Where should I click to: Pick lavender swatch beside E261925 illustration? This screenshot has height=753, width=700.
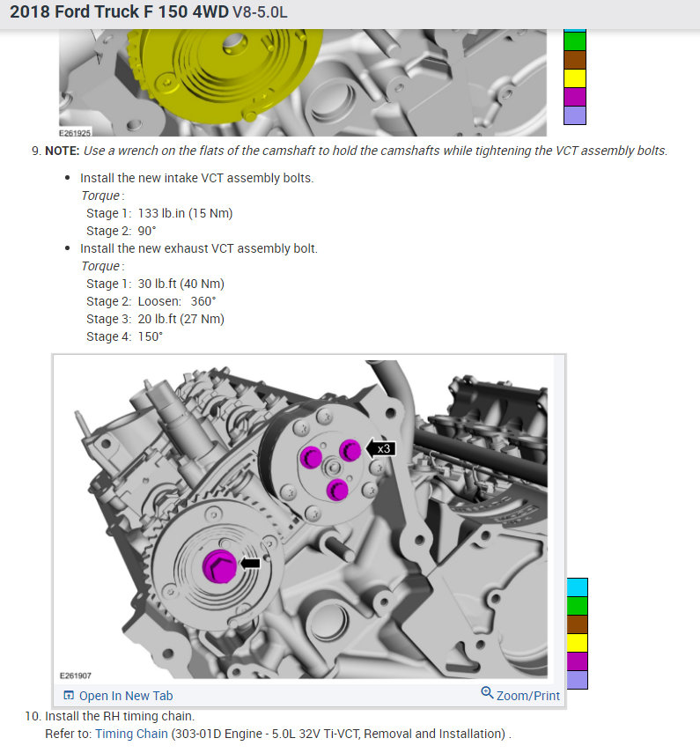pyautogui.click(x=575, y=115)
